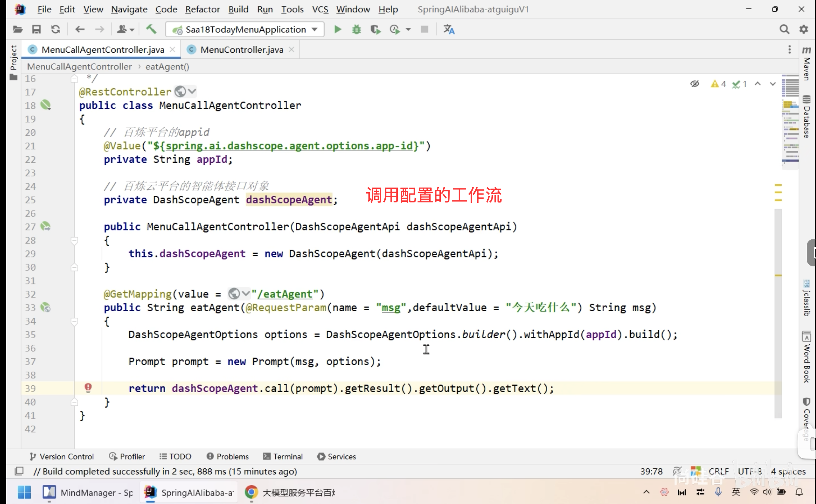816x504 pixels.
Task: Toggle reader mode crossed-eye icon
Action: (x=695, y=84)
